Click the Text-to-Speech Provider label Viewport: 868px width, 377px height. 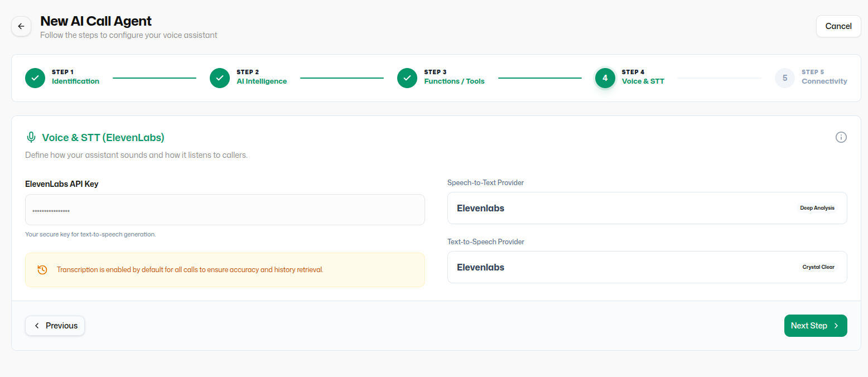point(486,242)
